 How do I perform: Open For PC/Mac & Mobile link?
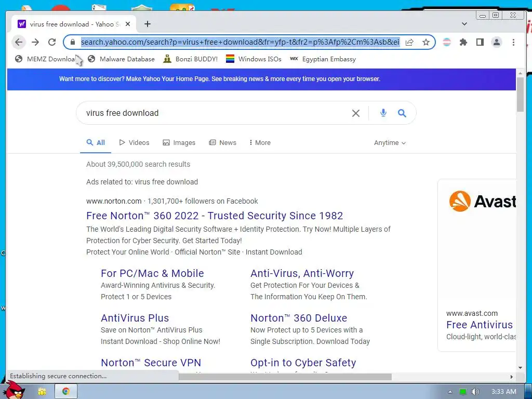tap(152, 273)
